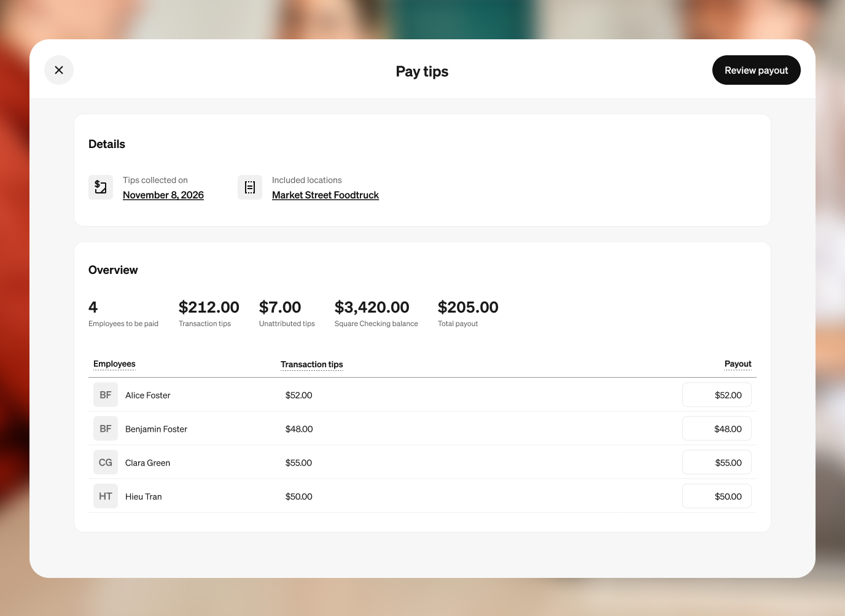Edit Alice Foster's payout field
845x616 pixels.
pos(717,395)
